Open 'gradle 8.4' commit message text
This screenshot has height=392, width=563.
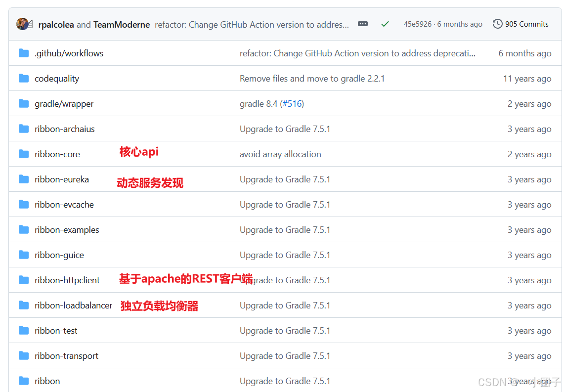(259, 104)
